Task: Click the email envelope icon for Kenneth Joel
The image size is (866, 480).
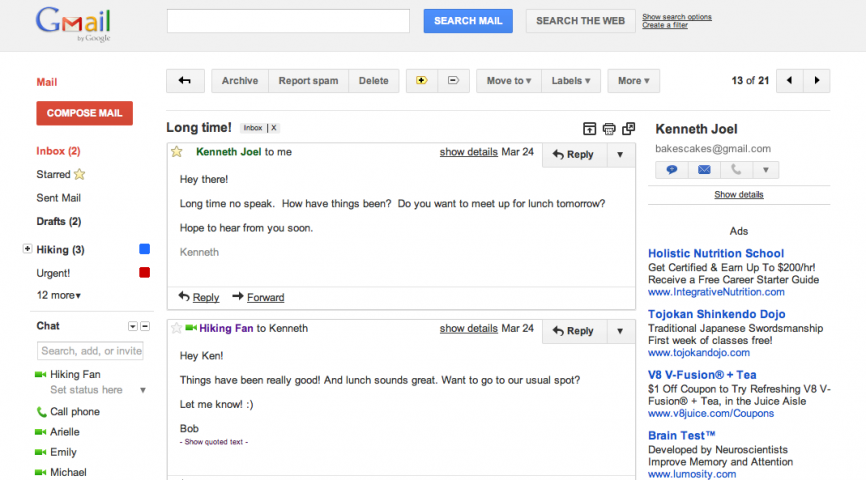Action: pyautogui.click(x=704, y=170)
